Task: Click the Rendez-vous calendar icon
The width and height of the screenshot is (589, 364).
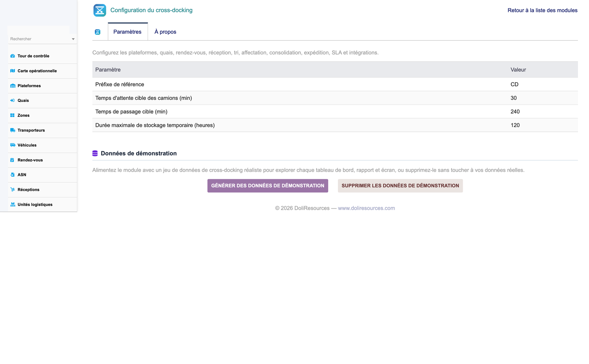Action: point(13,160)
